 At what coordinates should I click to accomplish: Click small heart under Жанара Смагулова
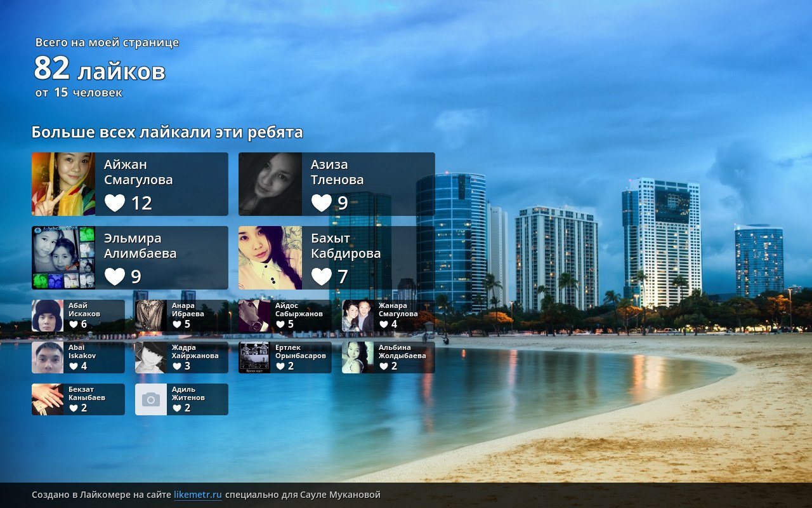click(x=384, y=324)
